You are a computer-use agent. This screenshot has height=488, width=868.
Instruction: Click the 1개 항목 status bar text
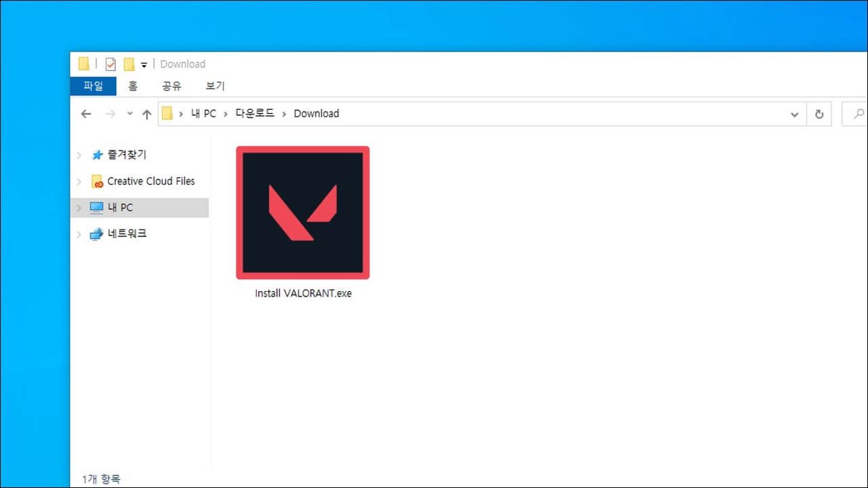[101, 479]
